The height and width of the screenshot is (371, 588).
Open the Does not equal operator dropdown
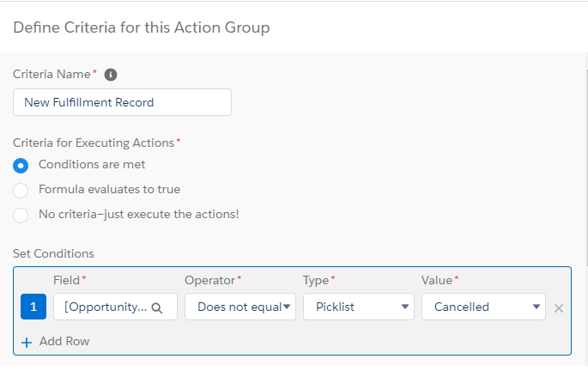[240, 307]
